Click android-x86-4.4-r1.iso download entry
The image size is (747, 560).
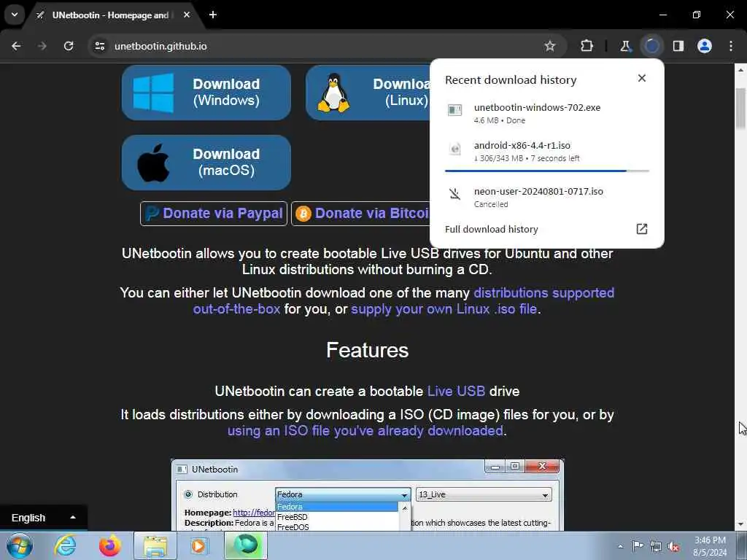click(x=546, y=152)
